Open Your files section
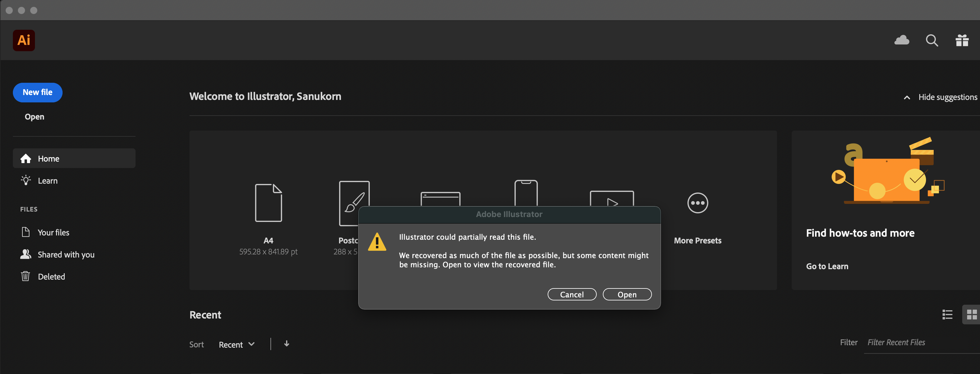The height and width of the screenshot is (374, 980). click(53, 232)
